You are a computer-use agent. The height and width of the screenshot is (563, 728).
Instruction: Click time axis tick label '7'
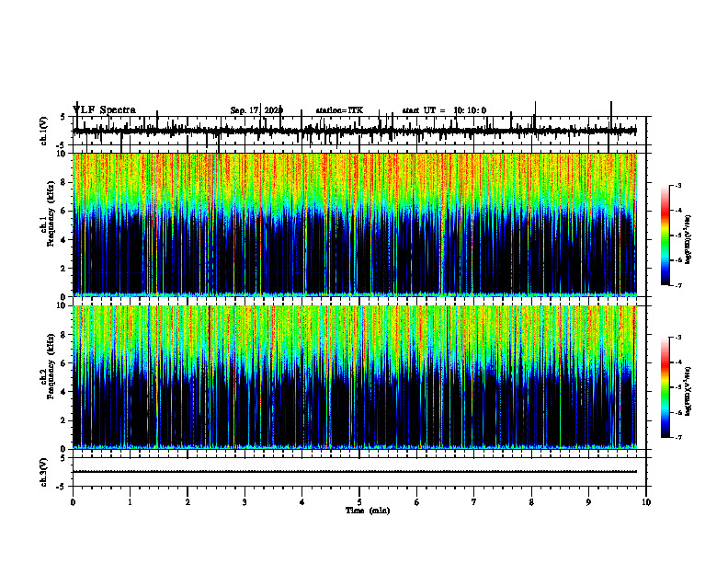474,502
